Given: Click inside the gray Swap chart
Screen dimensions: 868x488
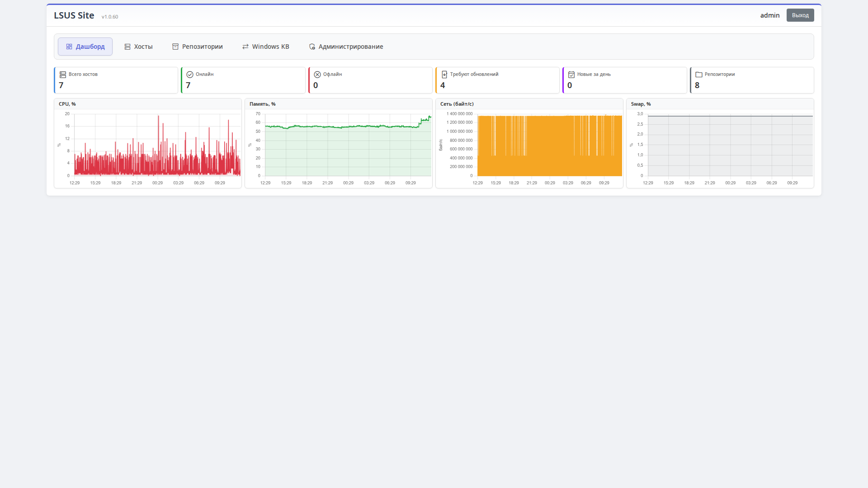Looking at the screenshot, I should point(730,145).
